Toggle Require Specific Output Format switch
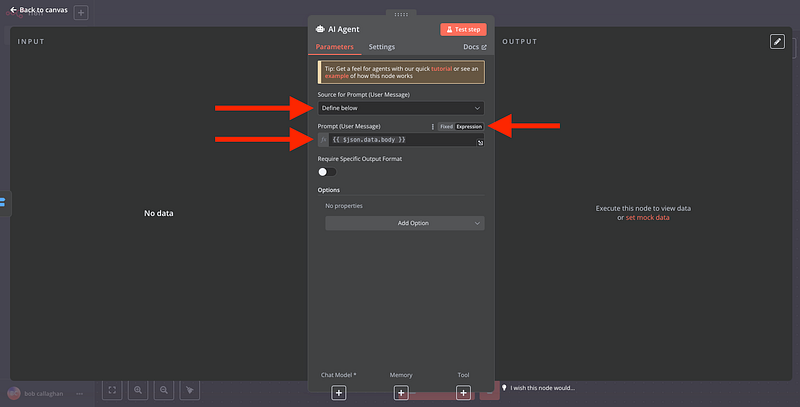The image size is (800, 407). coord(326,171)
